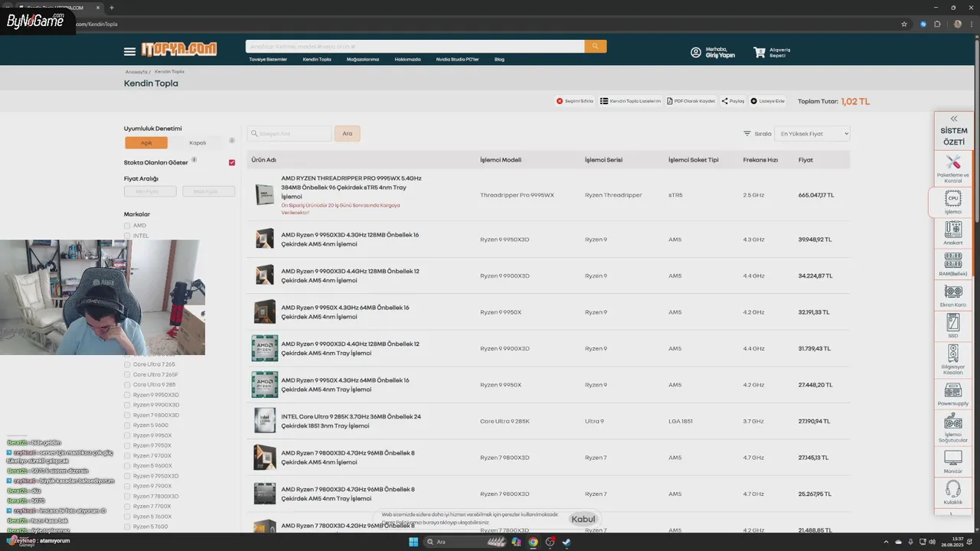Open the Blog menu item
The width and height of the screenshot is (980, 551).
coord(499,59)
